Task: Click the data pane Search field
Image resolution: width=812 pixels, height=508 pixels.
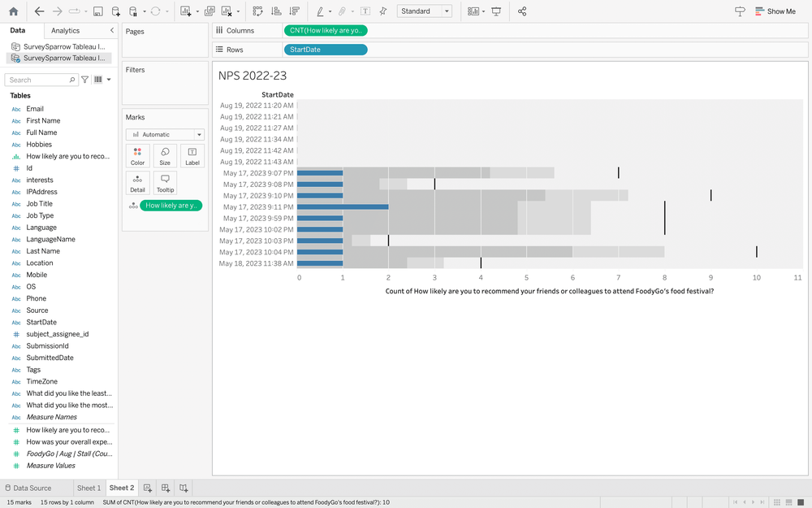Action: [39, 80]
